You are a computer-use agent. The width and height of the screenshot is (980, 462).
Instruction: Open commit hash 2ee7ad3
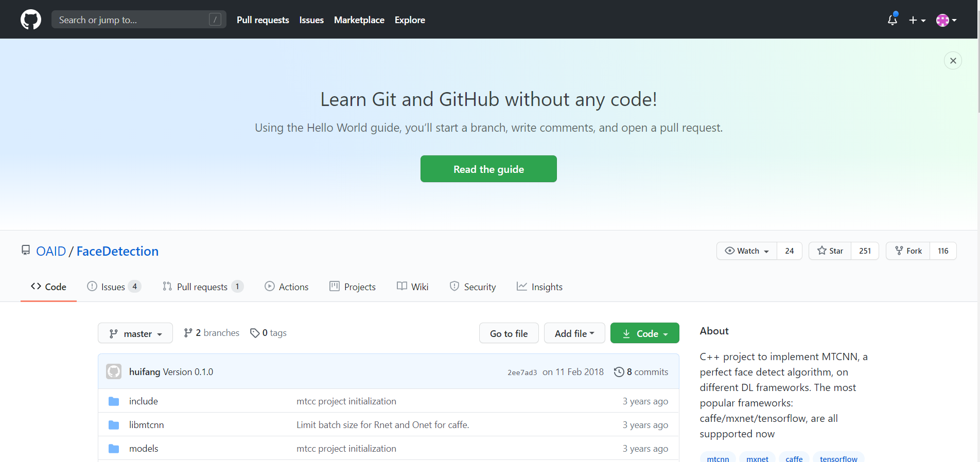(522, 372)
